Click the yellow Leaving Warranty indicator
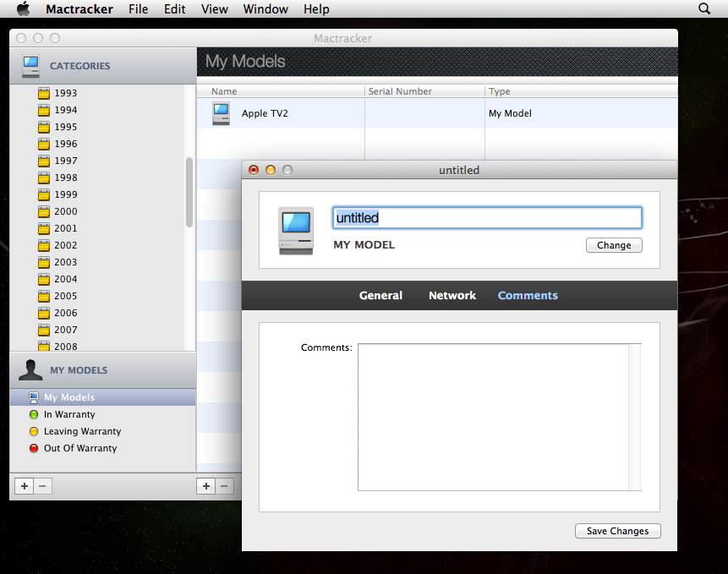 coord(34,431)
